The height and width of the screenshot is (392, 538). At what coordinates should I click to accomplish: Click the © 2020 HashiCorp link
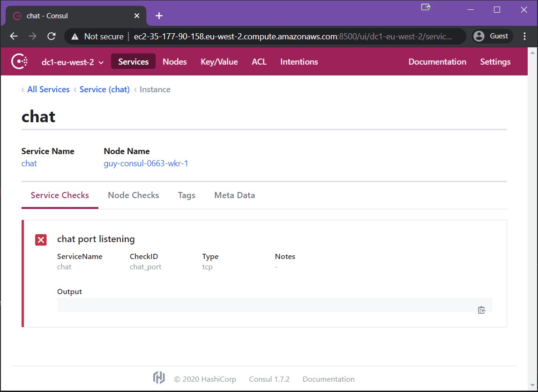[x=205, y=379]
